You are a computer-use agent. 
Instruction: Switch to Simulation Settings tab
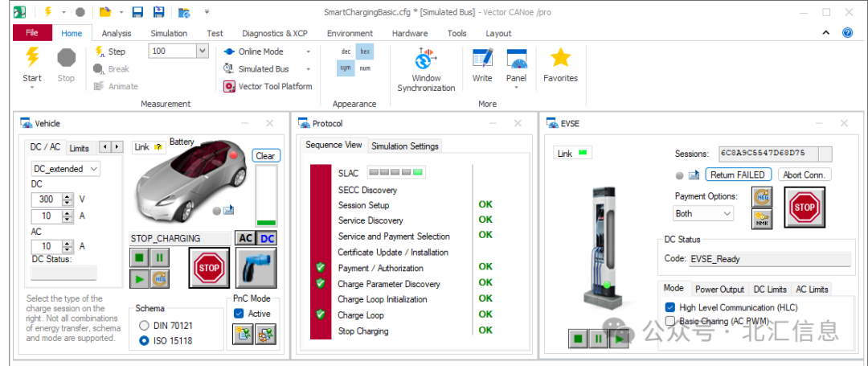click(404, 146)
